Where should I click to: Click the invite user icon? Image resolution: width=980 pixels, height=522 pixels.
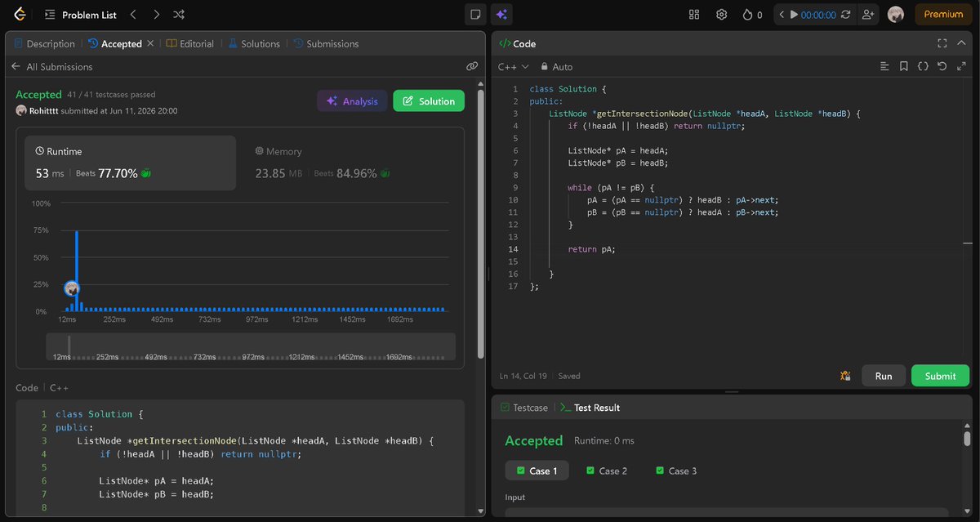click(x=867, y=15)
